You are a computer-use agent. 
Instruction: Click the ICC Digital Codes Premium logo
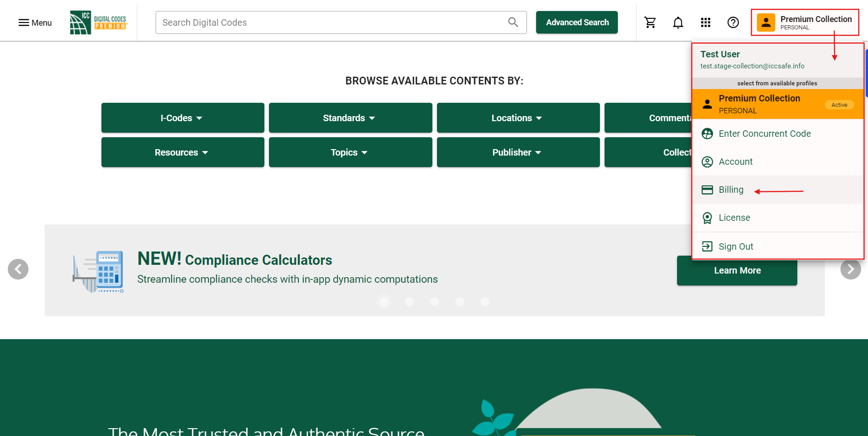(98, 22)
